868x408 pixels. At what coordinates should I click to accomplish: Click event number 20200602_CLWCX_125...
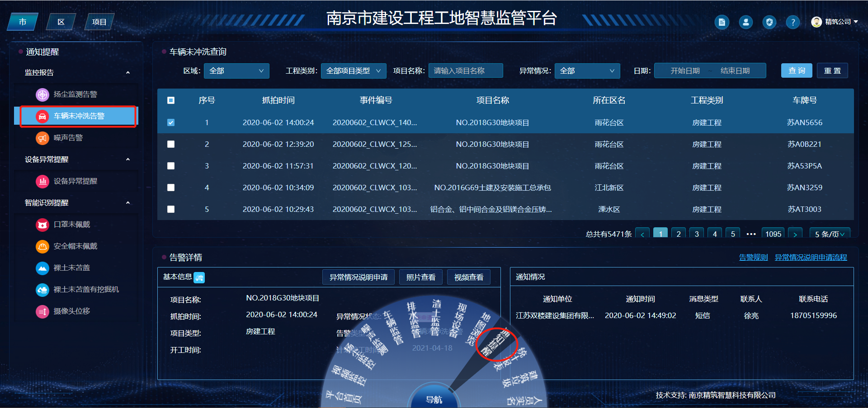(x=375, y=144)
